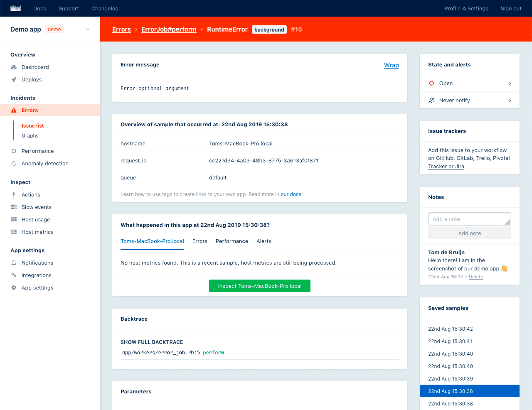Open Host metrics in sidebar
The width and height of the screenshot is (532, 410).
(37, 232)
